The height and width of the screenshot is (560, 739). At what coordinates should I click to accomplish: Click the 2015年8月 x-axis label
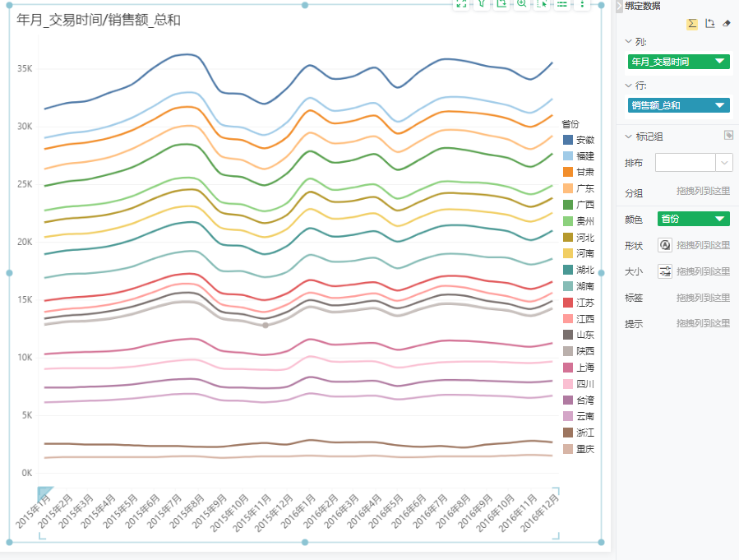coord(187,511)
